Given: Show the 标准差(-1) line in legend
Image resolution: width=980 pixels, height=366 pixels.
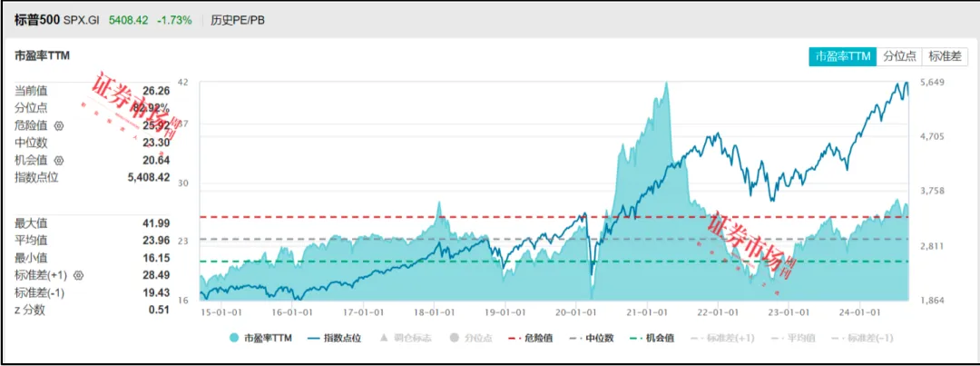Looking at the screenshot, I should 862,338.
